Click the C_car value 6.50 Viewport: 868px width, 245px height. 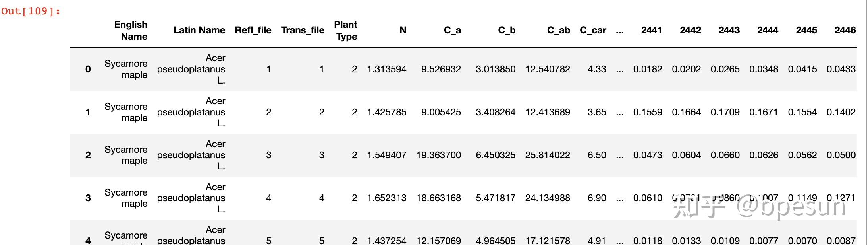click(597, 155)
